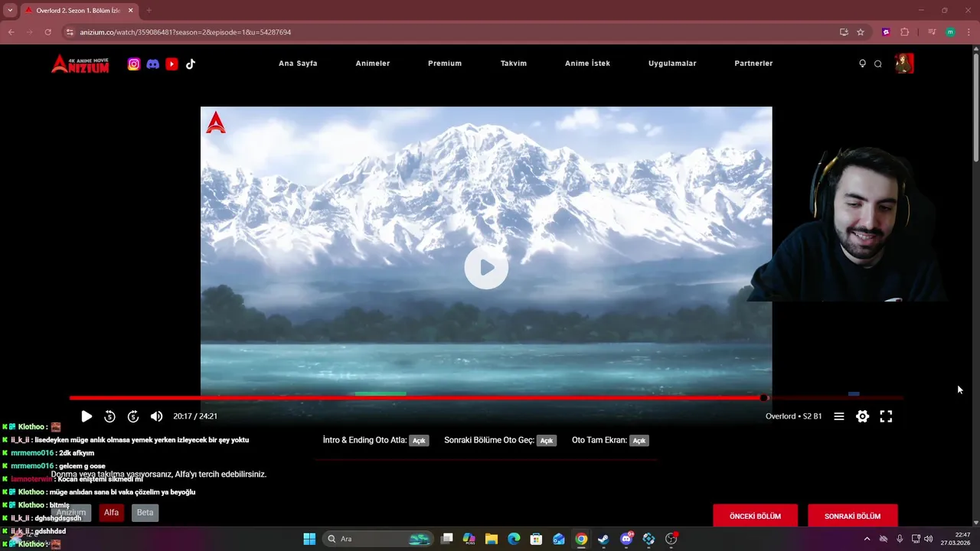Screen dimensions: 980x551
Task: Click the blue marker near timeline end
Action: point(854,393)
